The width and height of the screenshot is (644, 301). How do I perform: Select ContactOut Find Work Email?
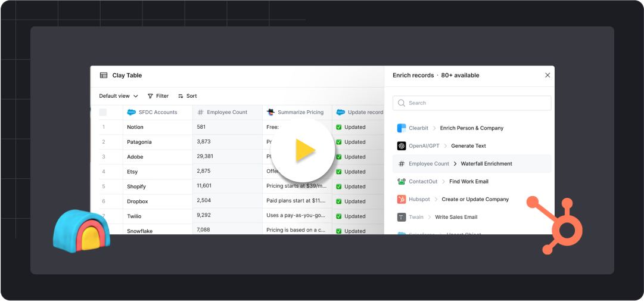pyautogui.click(x=472, y=182)
